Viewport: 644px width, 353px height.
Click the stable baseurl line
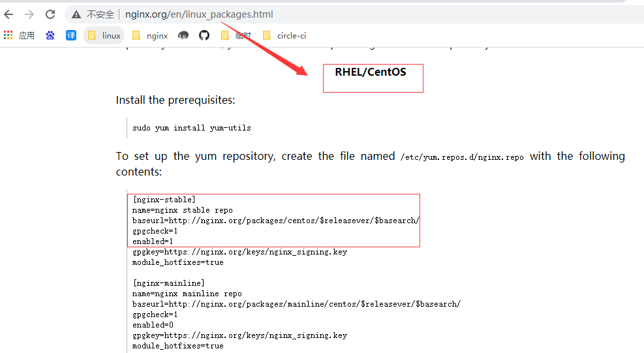point(275,221)
